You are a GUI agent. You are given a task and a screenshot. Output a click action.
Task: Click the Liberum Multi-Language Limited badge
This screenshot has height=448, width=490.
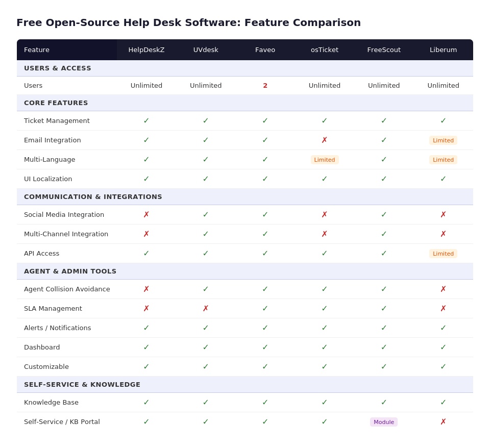(x=443, y=160)
